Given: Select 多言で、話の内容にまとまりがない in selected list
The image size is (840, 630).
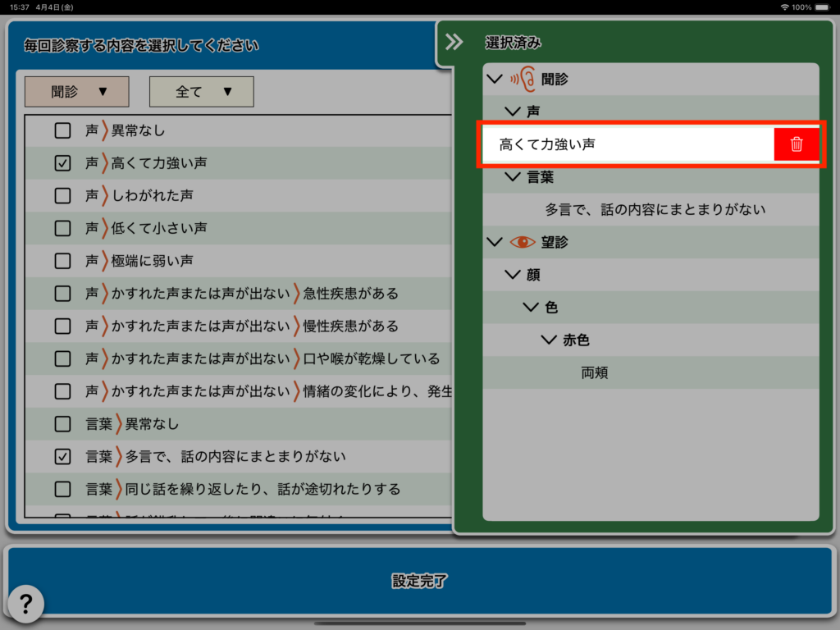Looking at the screenshot, I should [x=655, y=209].
